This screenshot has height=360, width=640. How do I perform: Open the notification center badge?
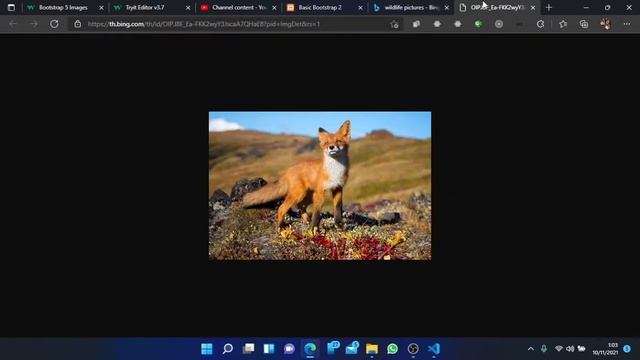(x=627, y=349)
